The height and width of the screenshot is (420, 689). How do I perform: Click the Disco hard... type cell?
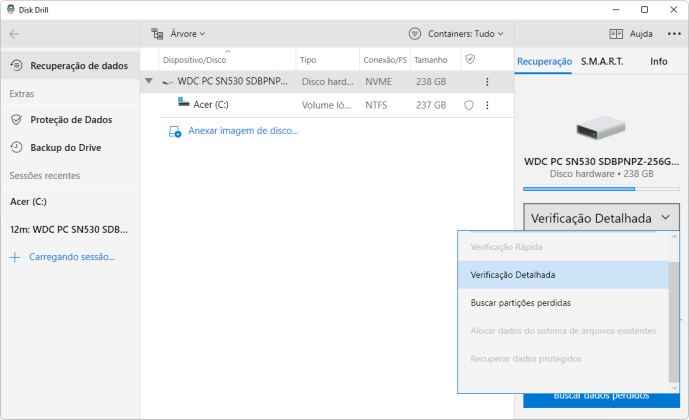[327, 82]
